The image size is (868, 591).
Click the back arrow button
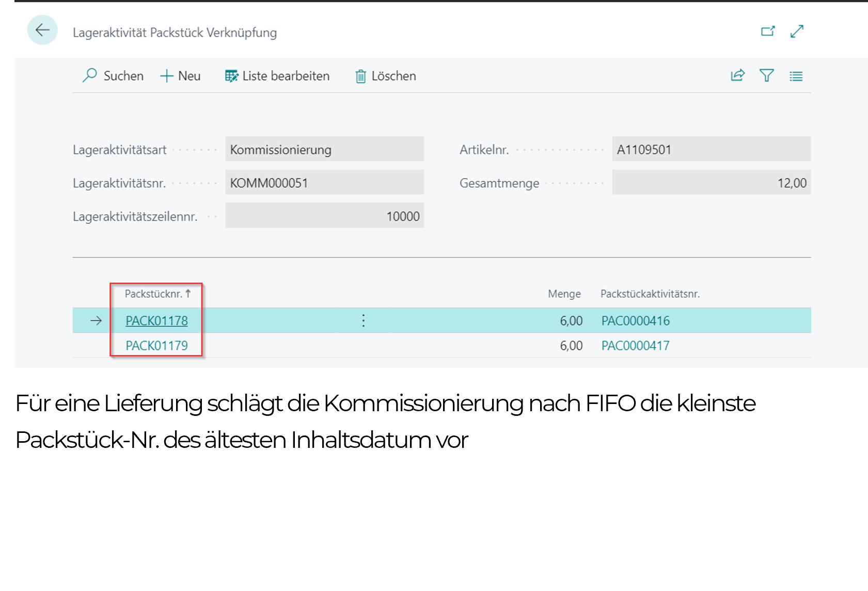coord(42,30)
